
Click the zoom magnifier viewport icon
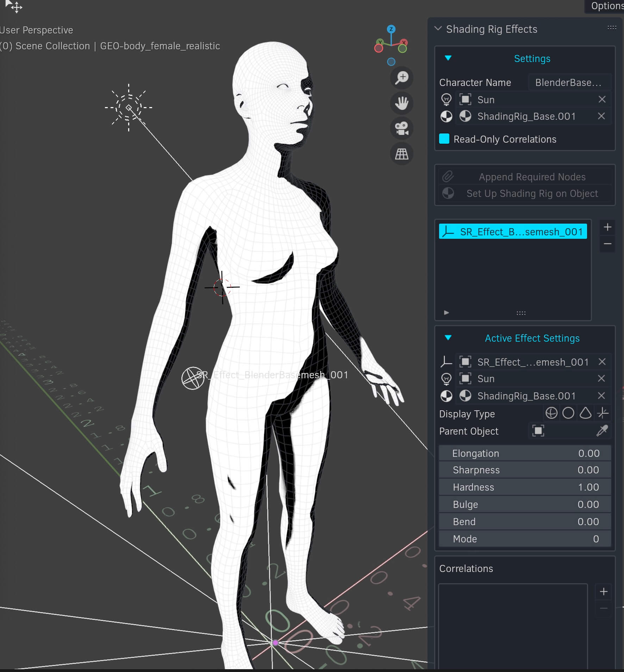(401, 77)
